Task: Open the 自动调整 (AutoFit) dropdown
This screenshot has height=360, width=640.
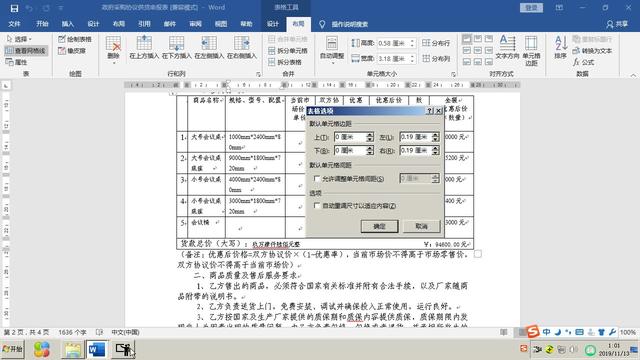Action: click(332, 50)
